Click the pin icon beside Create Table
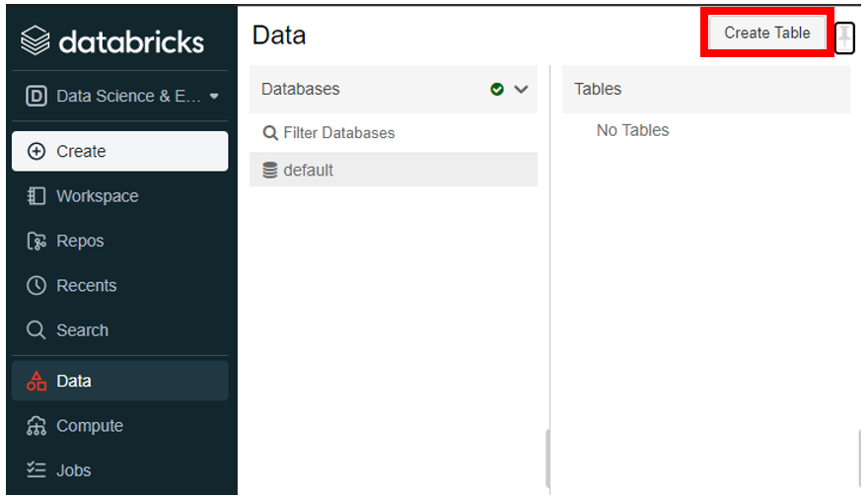This screenshot has width=868, height=497. tap(844, 38)
